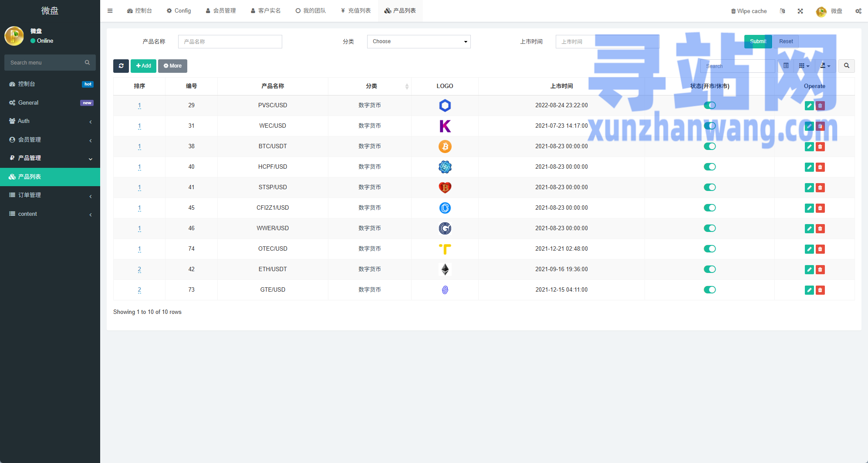Click the magnifier search button at right

(846, 66)
